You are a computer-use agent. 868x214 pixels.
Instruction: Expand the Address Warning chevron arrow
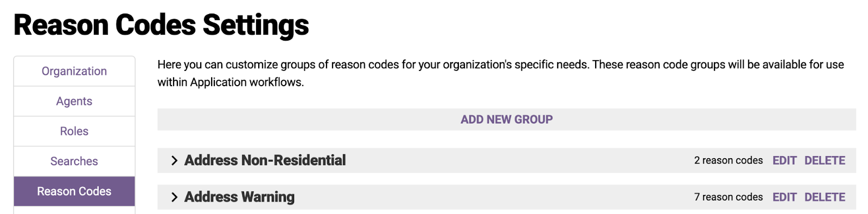174,197
